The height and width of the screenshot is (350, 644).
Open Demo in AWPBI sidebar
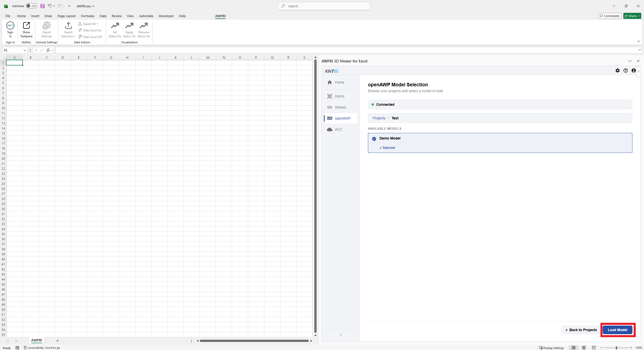341,96
